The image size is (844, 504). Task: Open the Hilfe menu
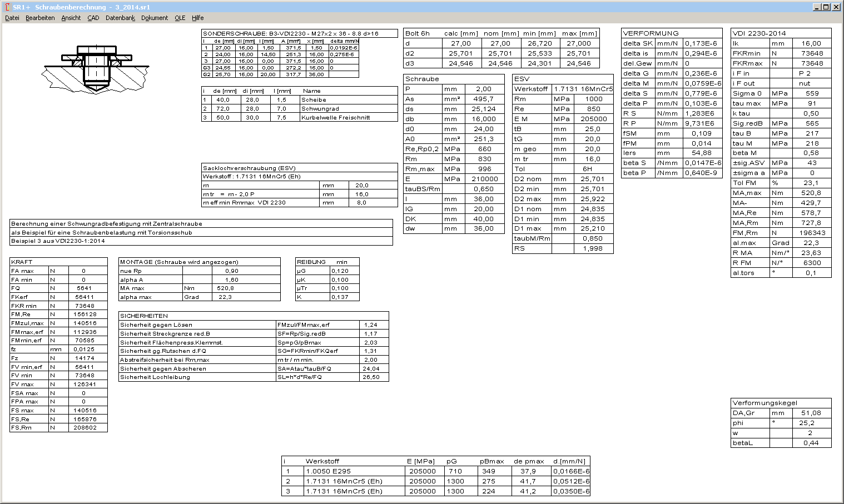tap(198, 18)
